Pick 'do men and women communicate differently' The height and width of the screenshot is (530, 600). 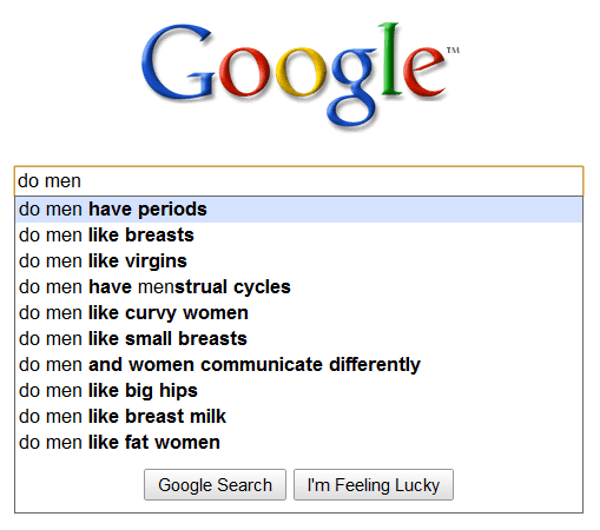(299, 365)
